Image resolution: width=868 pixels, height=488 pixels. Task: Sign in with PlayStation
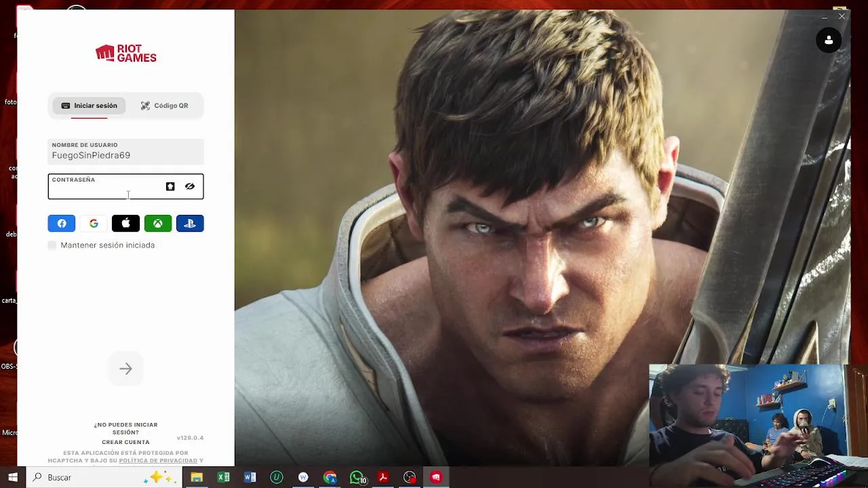pyautogui.click(x=190, y=224)
